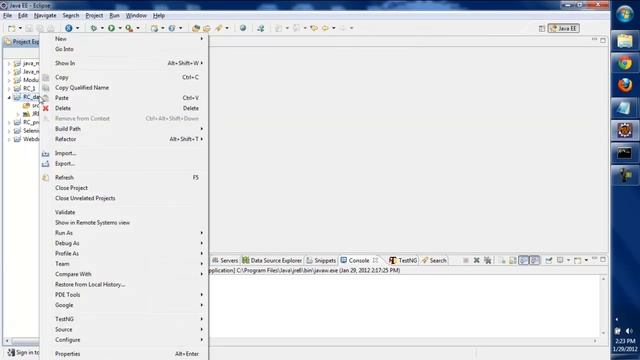Viewport: 640px width, 360px height.
Task: Click the volume speaker tray icon
Action: pos(629,331)
